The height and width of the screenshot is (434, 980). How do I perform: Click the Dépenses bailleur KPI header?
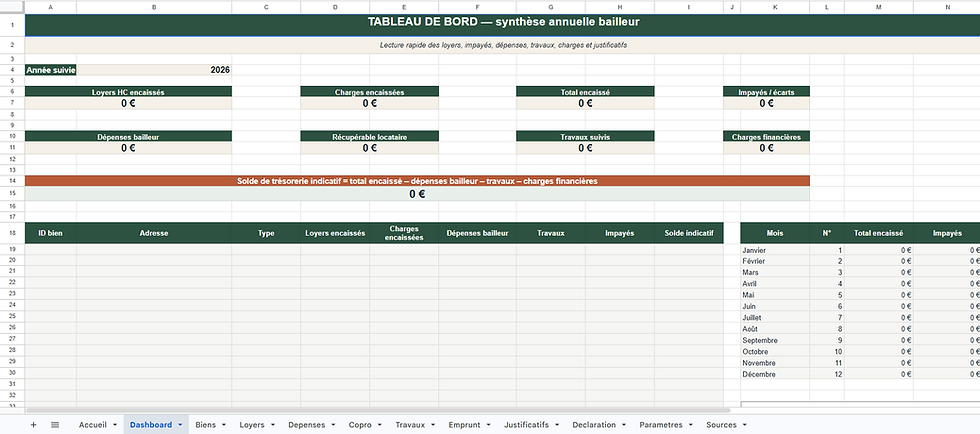point(128,136)
